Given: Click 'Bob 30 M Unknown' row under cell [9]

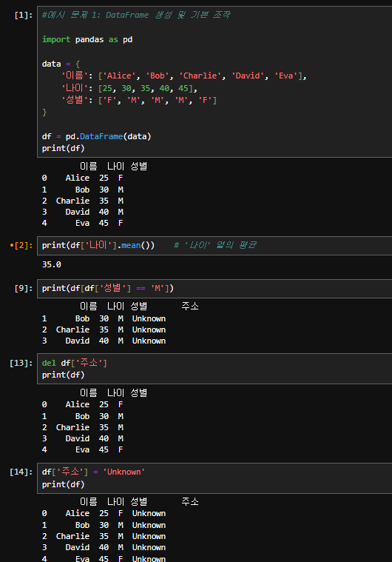Looking at the screenshot, I should 104,318.
